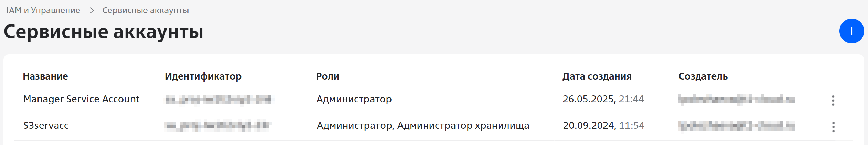Click the Роли column header

pos(328,76)
